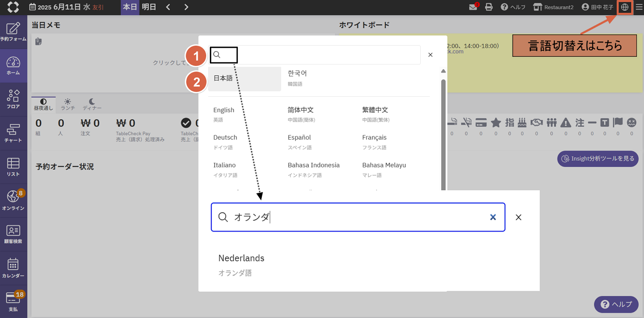Open the Restaurant2 venue selector
Screen dimensions: 644x318
coord(553,7)
